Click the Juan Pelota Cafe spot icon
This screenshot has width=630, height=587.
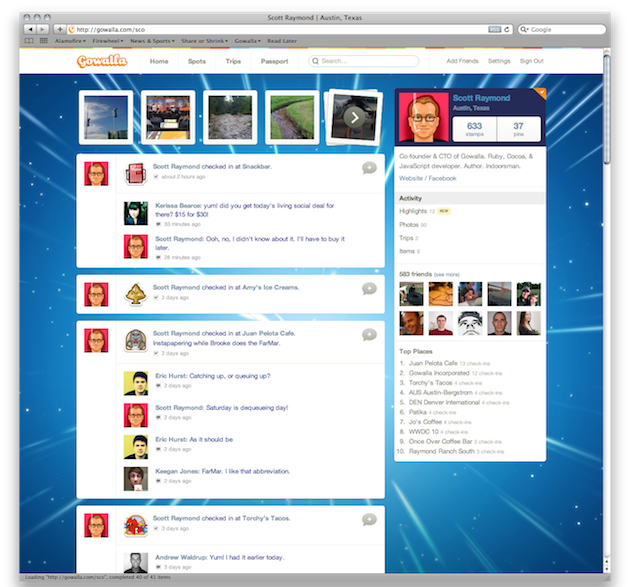pos(135,341)
